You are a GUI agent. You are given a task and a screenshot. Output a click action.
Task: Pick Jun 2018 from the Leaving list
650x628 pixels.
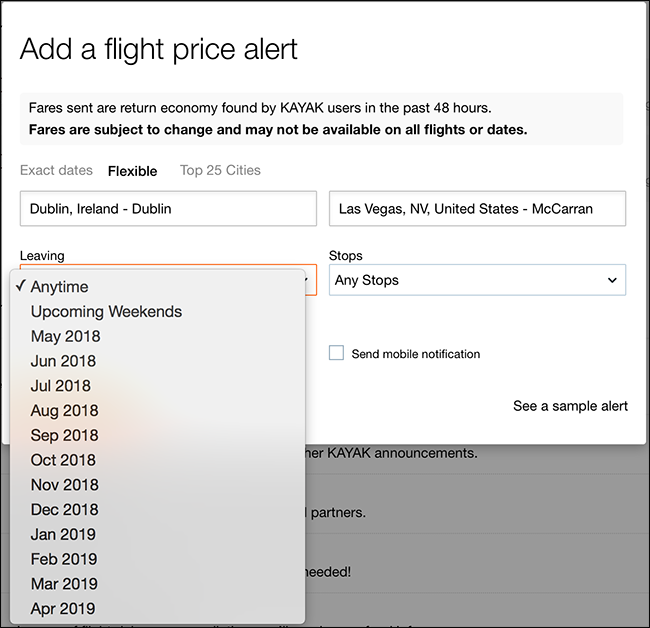pos(63,361)
